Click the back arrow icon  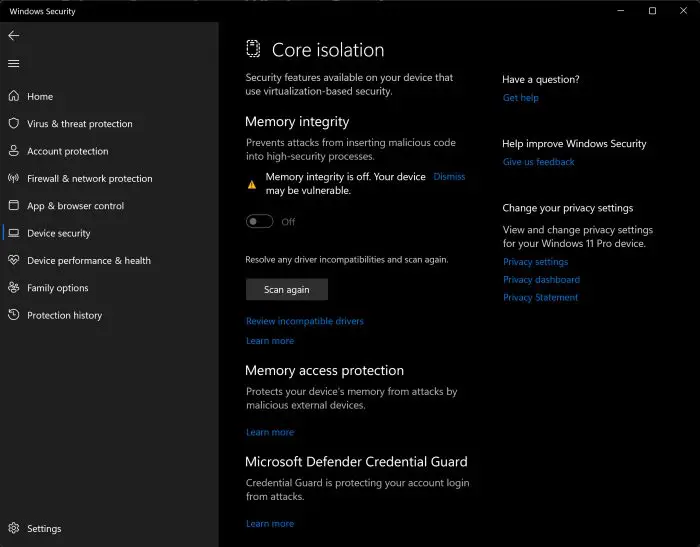click(x=13, y=36)
